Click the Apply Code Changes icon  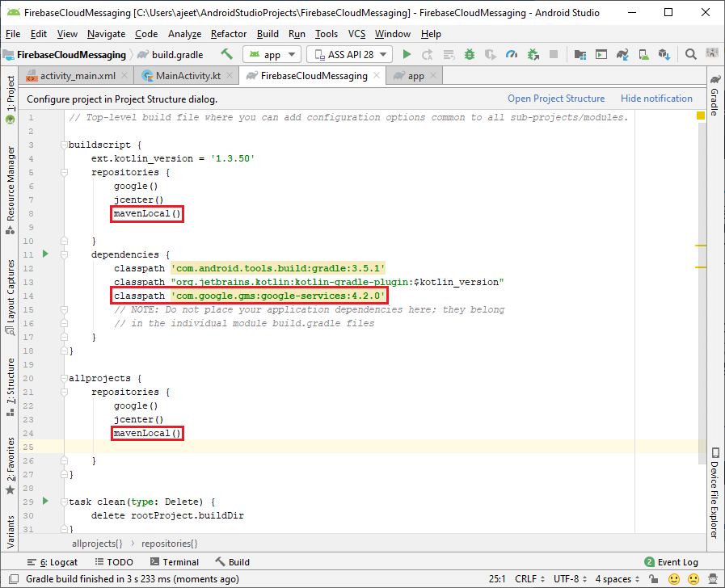click(449, 54)
